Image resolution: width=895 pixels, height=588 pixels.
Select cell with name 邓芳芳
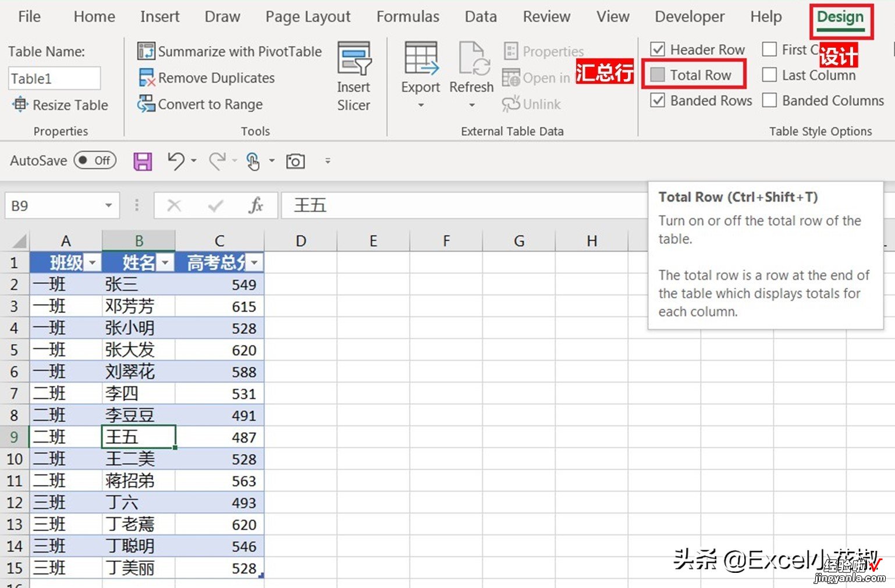click(138, 306)
